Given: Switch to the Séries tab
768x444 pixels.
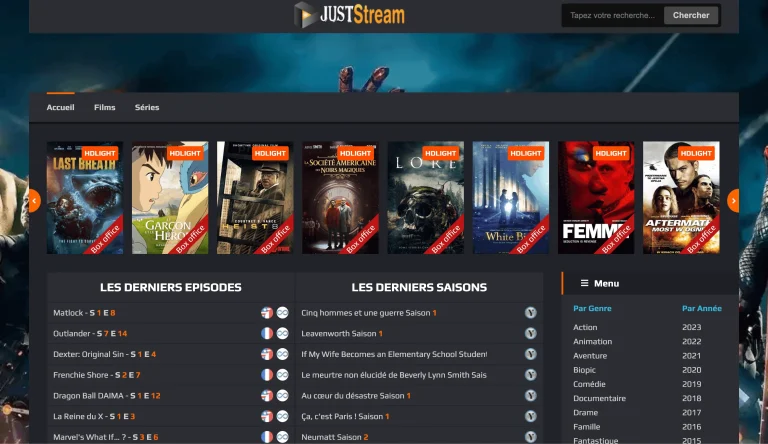Looking at the screenshot, I should pos(147,107).
